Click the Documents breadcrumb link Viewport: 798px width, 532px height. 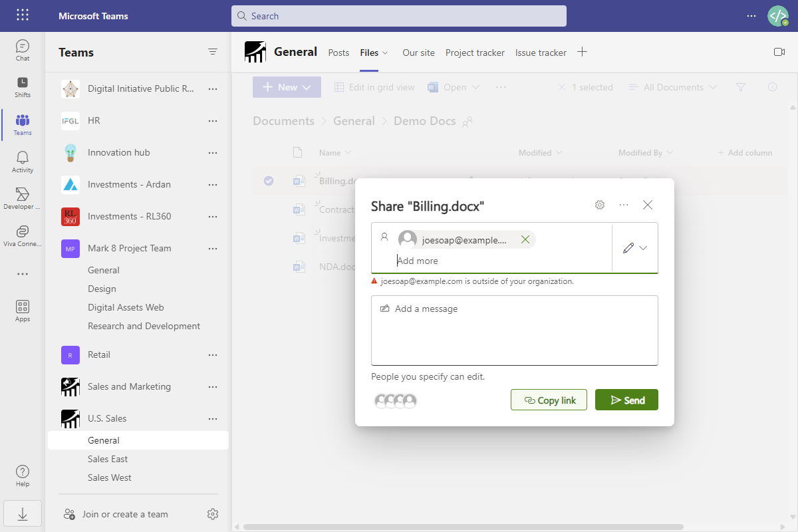point(283,121)
